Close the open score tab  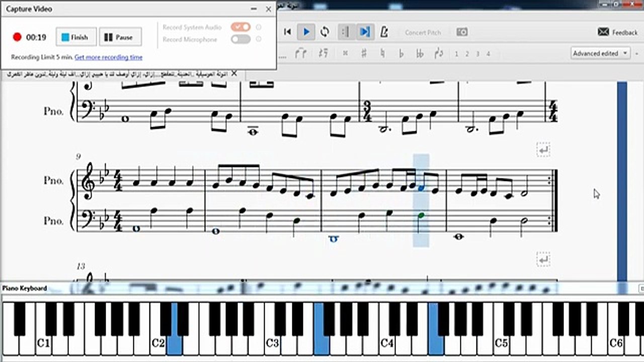pyautogui.click(x=234, y=73)
